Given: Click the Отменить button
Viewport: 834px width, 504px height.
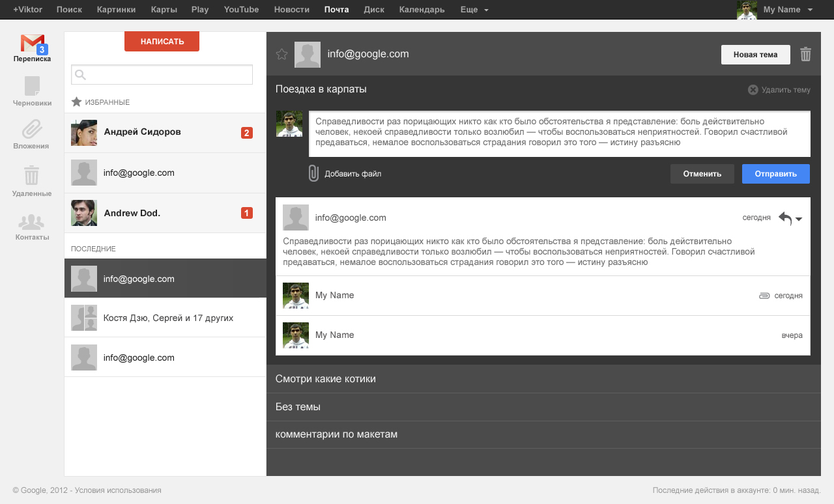Looking at the screenshot, I should click(702, 174).
